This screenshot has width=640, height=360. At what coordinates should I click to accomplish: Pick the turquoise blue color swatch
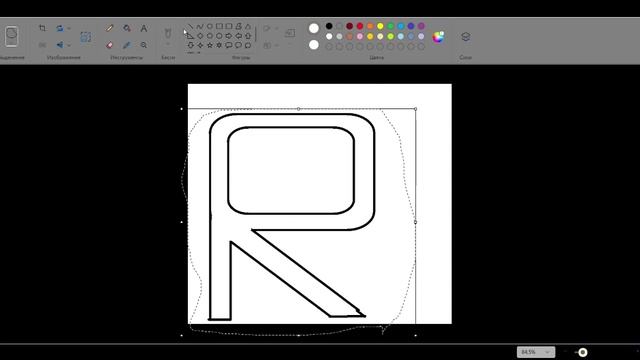400,26
